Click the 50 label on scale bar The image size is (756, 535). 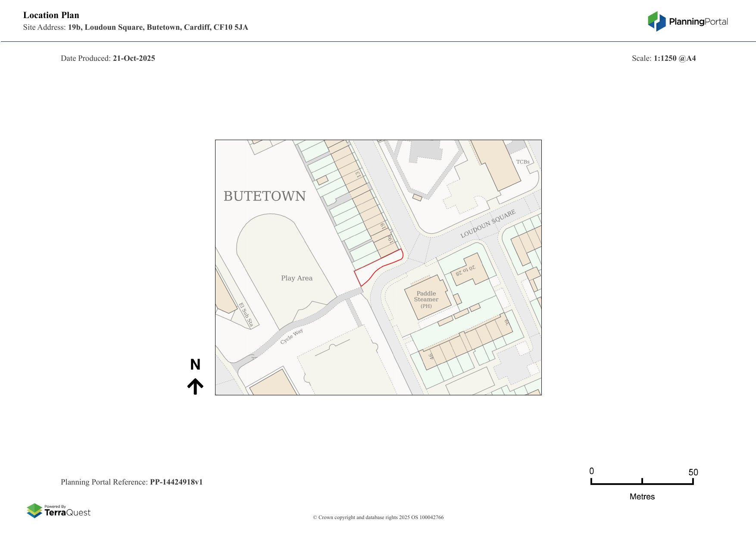click(693, 472)
